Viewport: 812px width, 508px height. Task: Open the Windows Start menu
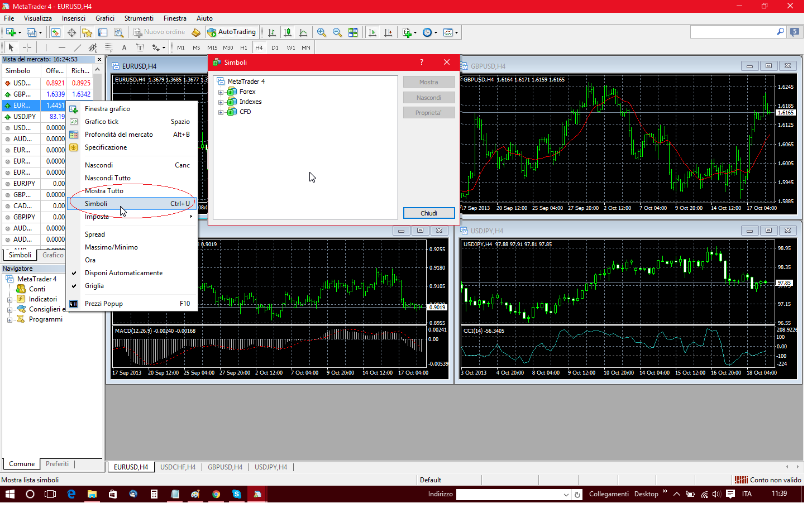point(10,494)
